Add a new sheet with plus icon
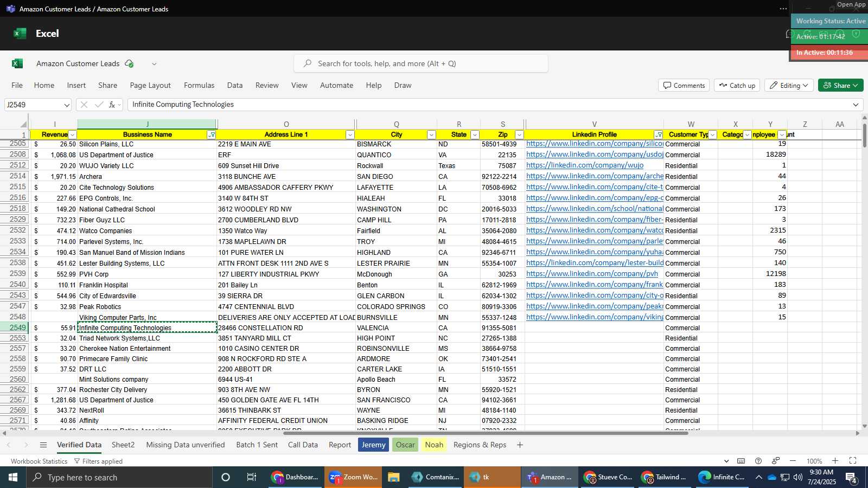This screenshot has height=488, width=868. pyautogui.click(x=520, y=445)
